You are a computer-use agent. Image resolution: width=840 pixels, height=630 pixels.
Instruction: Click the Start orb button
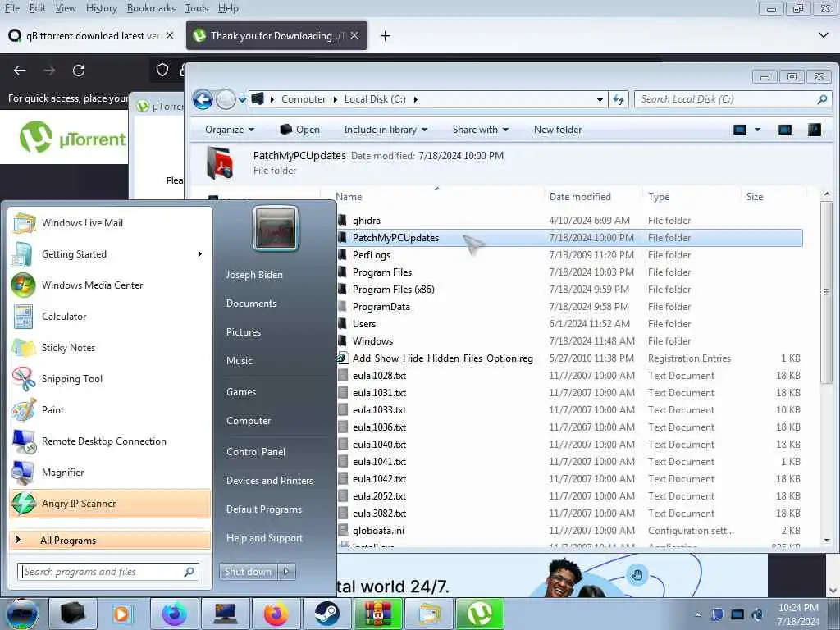coord(22,614)
